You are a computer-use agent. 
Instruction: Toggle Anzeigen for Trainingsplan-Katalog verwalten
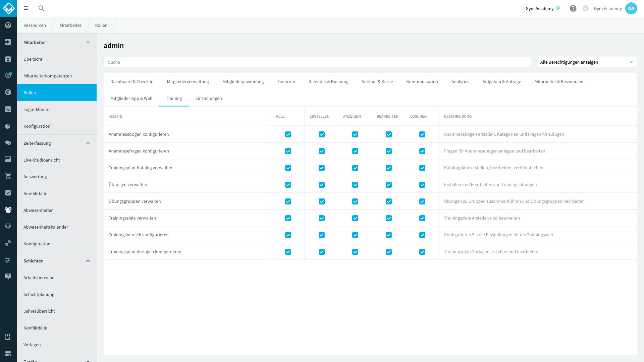[355, 168]
